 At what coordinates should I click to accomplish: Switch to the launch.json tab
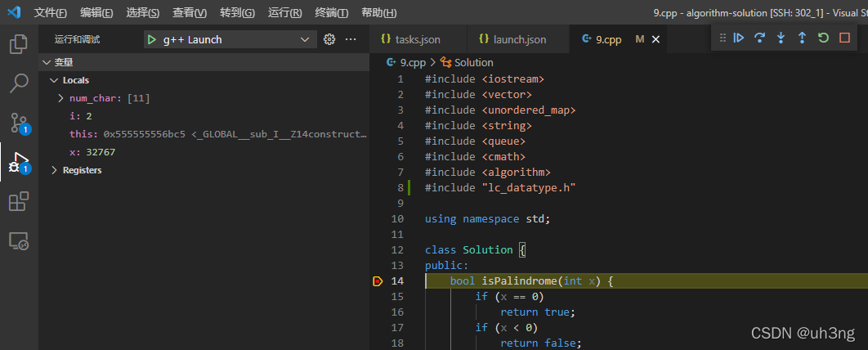(x=519, y=39)
